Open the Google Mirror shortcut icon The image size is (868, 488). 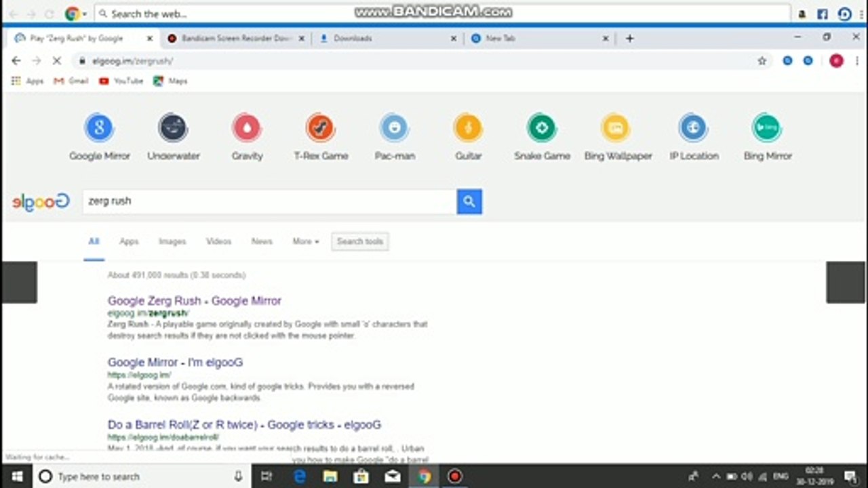click(x=99, y=127)
